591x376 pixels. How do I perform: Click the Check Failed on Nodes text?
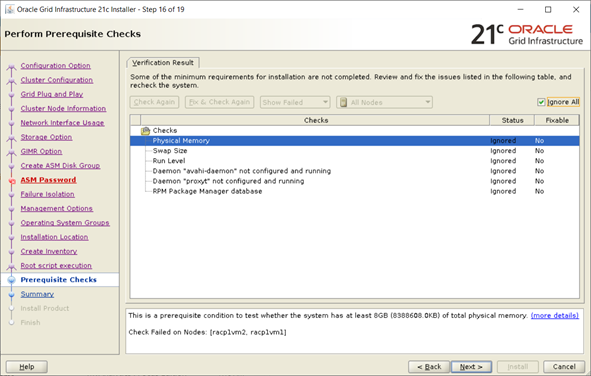[x=207, y=332]
